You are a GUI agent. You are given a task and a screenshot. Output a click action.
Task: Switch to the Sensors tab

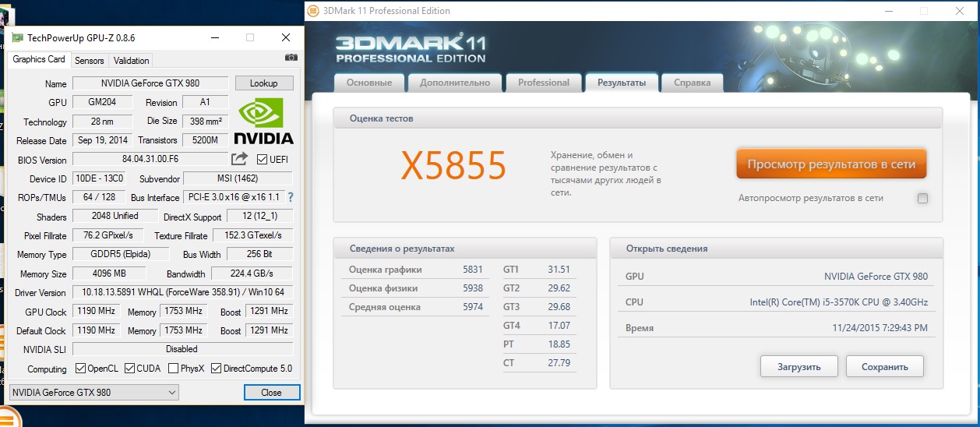pos(90,61)
